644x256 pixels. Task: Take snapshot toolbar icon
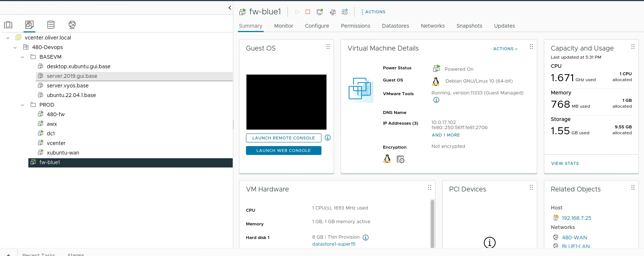point(345,12)
